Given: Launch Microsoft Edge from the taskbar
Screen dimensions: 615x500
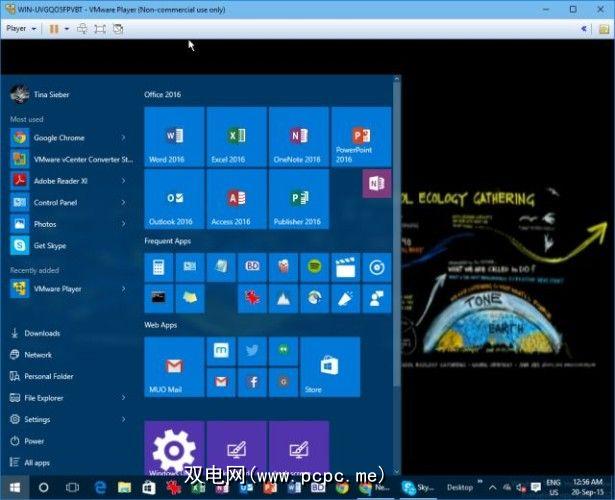Looking at the screenshot, I should pyautogui.click(x=100, y=487).
